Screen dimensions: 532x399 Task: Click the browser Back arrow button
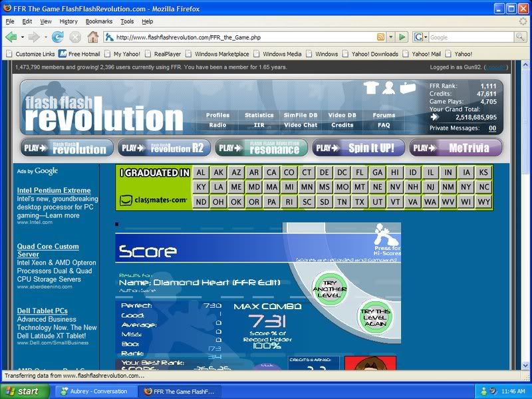[x=11, y=37]
